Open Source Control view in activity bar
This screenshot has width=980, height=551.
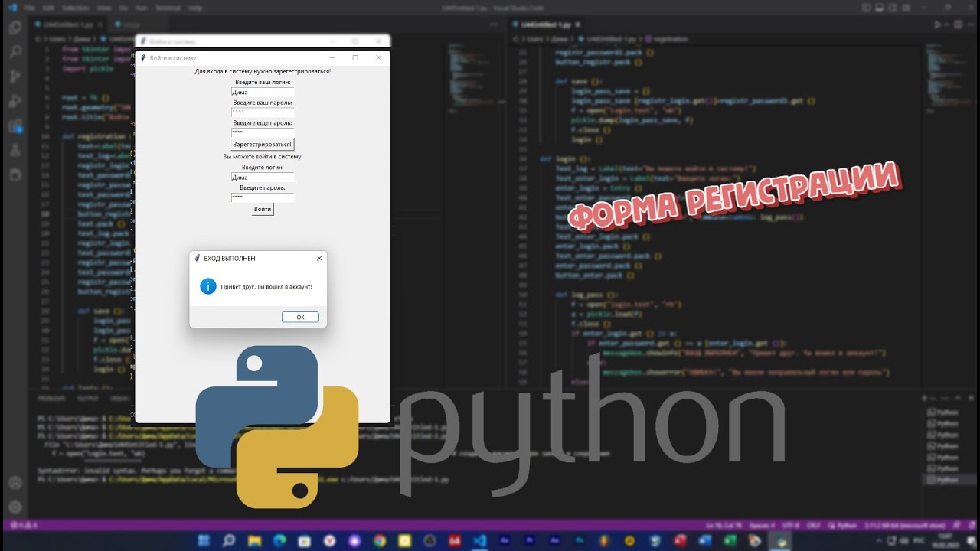tap(15, 77)
